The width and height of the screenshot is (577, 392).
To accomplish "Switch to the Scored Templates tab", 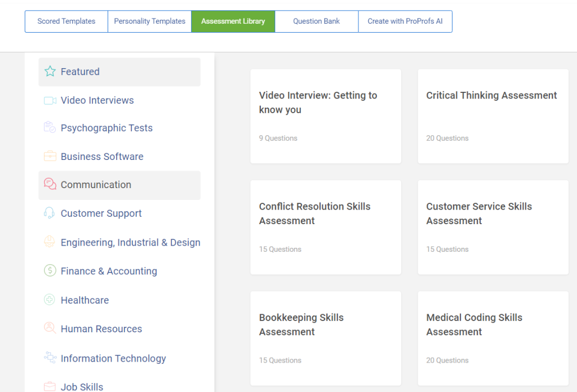I will (66, 21).
